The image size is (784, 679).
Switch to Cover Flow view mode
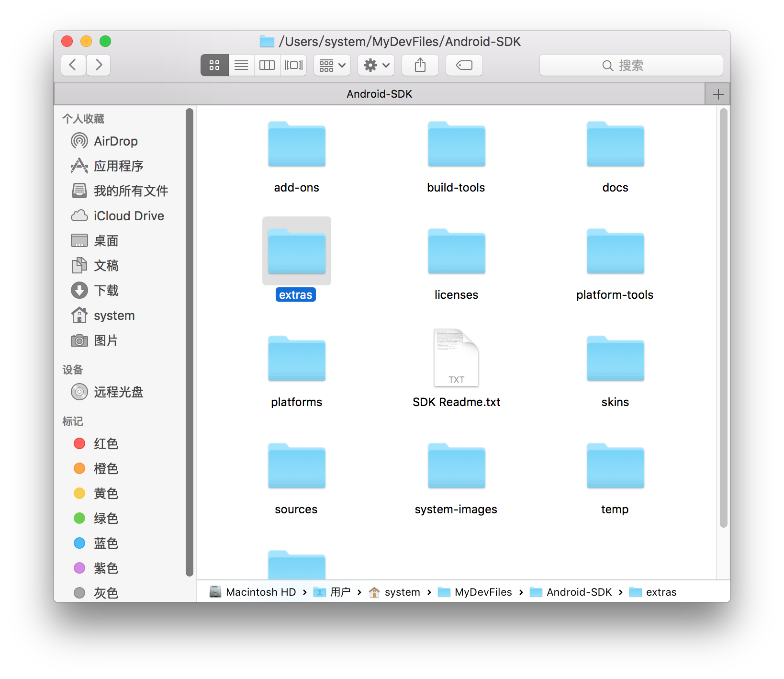pos(293,65)
